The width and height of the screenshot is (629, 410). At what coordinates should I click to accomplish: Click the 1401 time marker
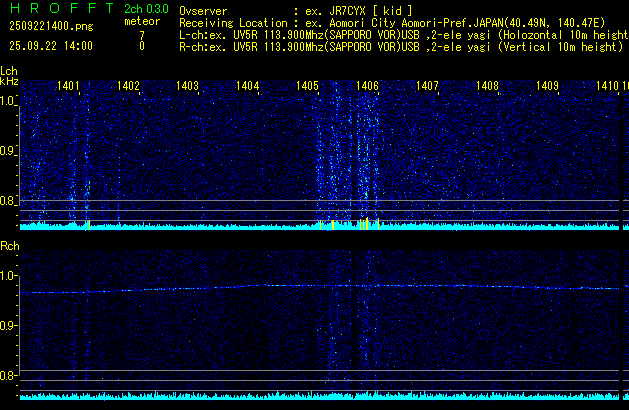pos(69,86)
